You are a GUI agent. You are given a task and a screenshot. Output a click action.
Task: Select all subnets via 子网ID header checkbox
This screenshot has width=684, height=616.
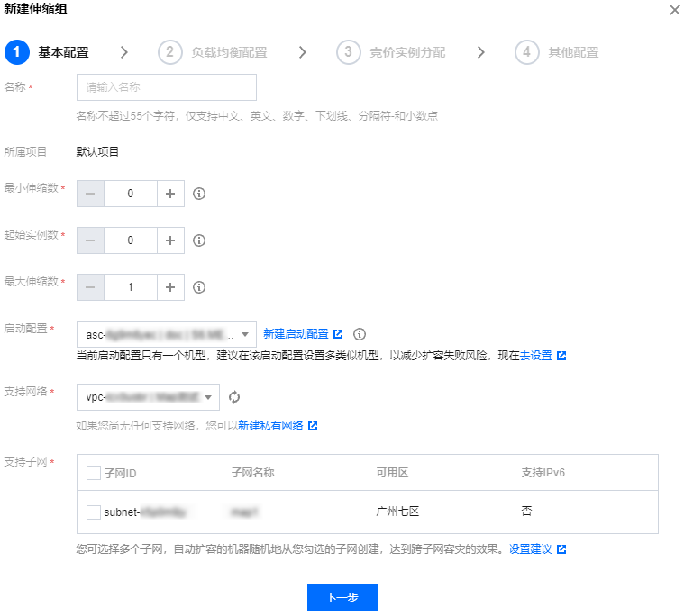click(x=94, y=473)
